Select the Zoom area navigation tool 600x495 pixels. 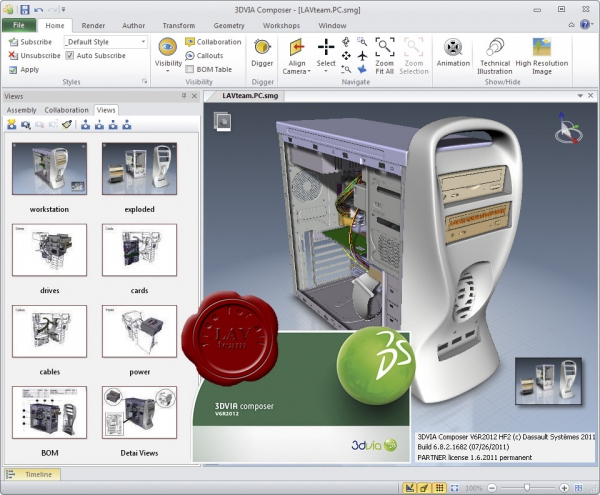point(362,42)
